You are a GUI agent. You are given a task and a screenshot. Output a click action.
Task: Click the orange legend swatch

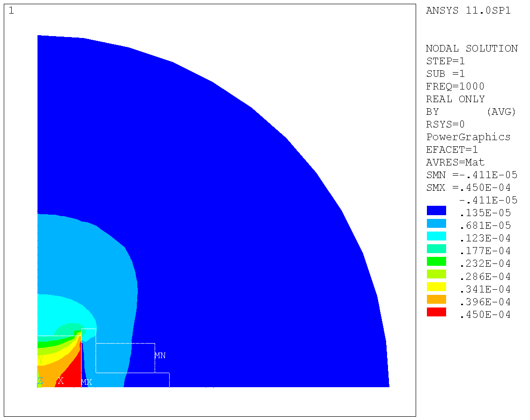pyautogui.click(x=436, y=300)
